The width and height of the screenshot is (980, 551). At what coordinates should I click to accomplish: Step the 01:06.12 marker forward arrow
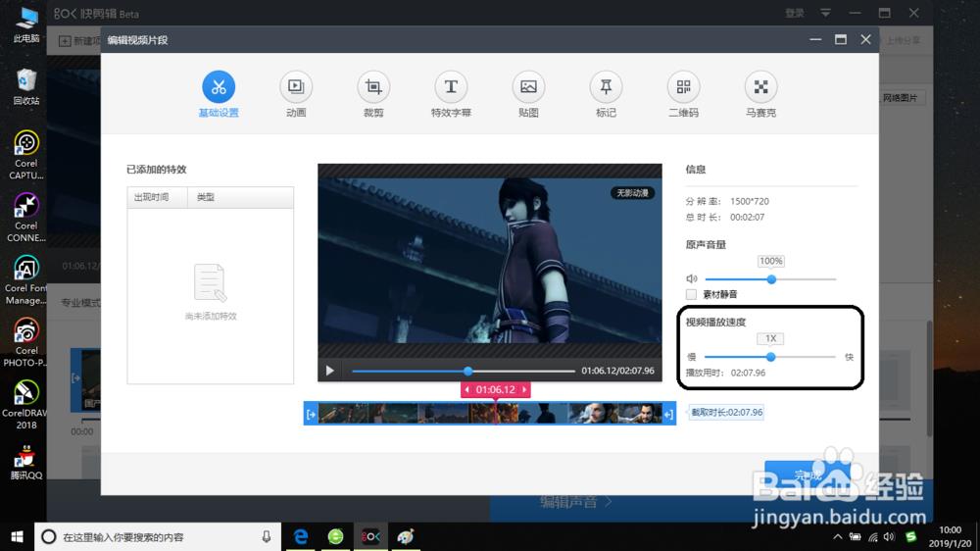524,389
